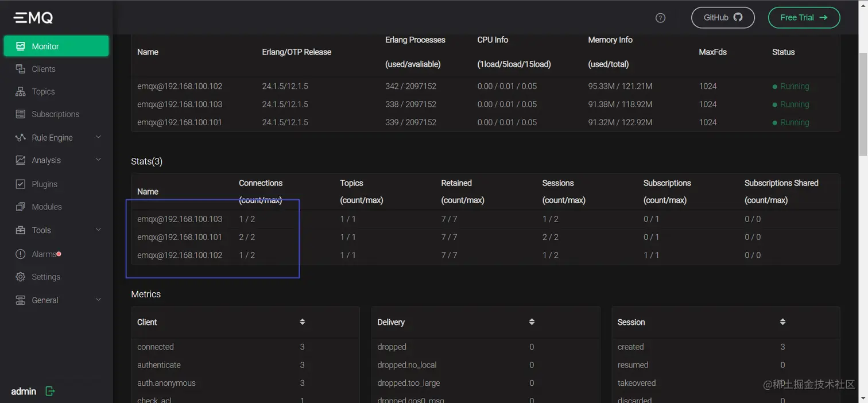Sort the Session metrics card
Viewport: 868px width, 403px height.
coord(782,322)
